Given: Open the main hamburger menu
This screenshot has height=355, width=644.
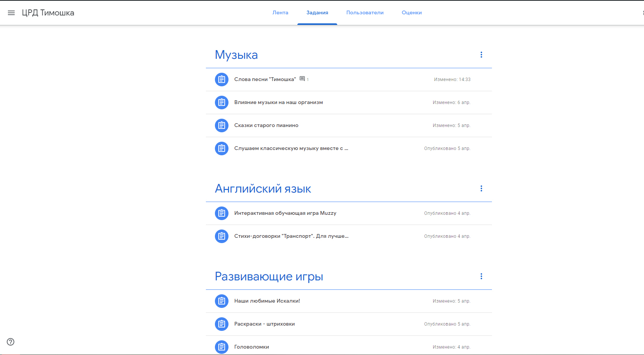Looking at the screenshot, I should [11, 13].
